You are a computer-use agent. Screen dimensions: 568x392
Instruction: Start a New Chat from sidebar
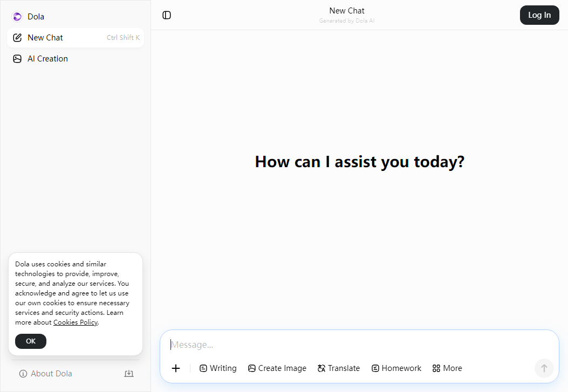tap(76, 38)
